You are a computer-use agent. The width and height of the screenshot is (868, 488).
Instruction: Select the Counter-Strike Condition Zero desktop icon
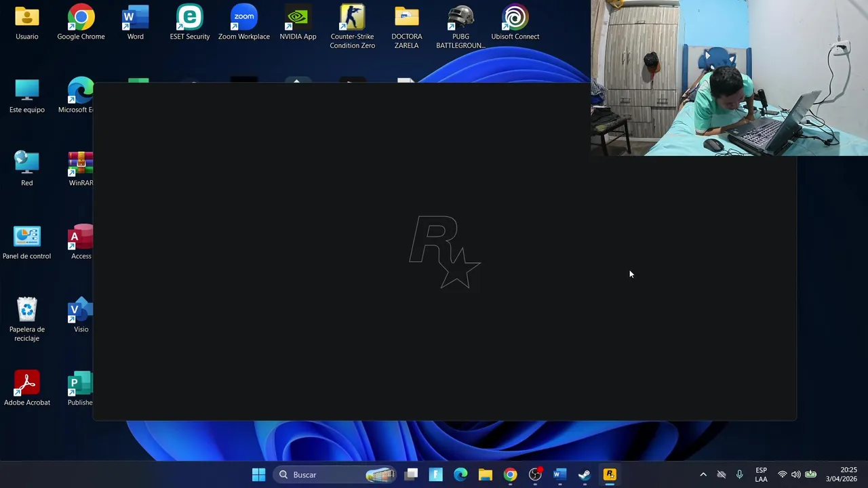point(353,27)
